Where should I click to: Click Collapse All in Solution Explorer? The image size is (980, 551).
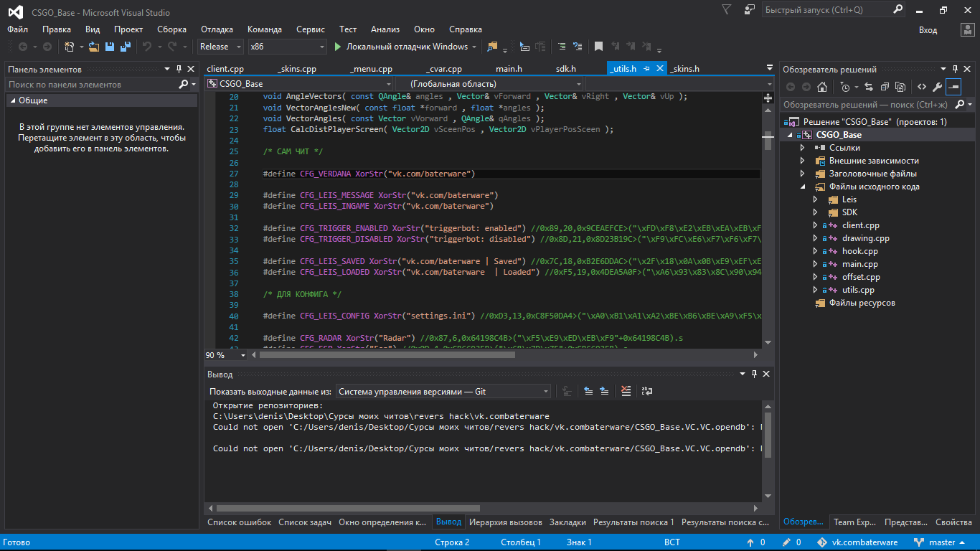[x=884, y=87]
